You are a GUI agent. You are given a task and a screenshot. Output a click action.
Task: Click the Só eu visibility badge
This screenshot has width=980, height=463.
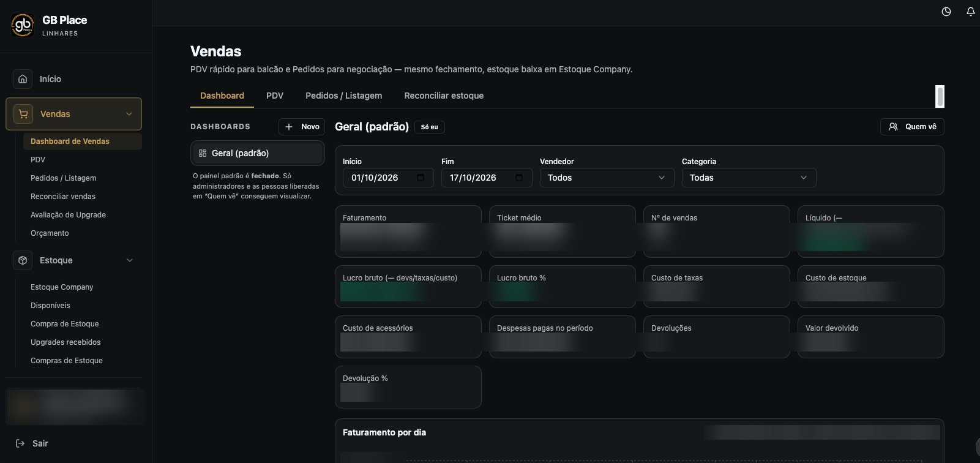[430, 127]
